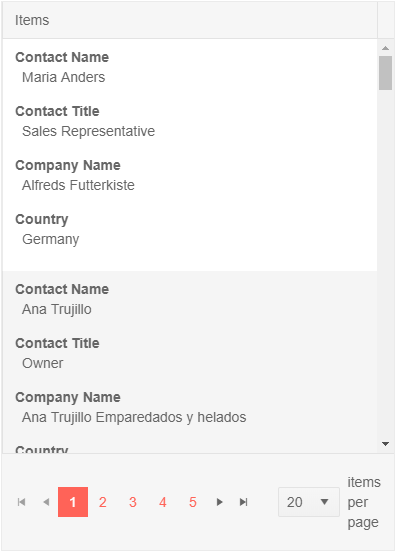Go to the next page arrow
This screenshot has height=552, width=396.
tap(220, 502)
